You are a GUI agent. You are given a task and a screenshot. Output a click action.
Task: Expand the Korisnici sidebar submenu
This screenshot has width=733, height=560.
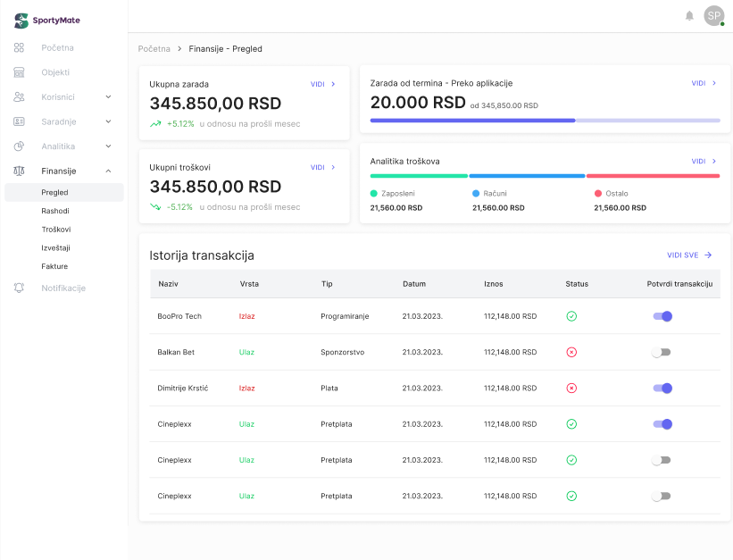(x=108, y=96)
